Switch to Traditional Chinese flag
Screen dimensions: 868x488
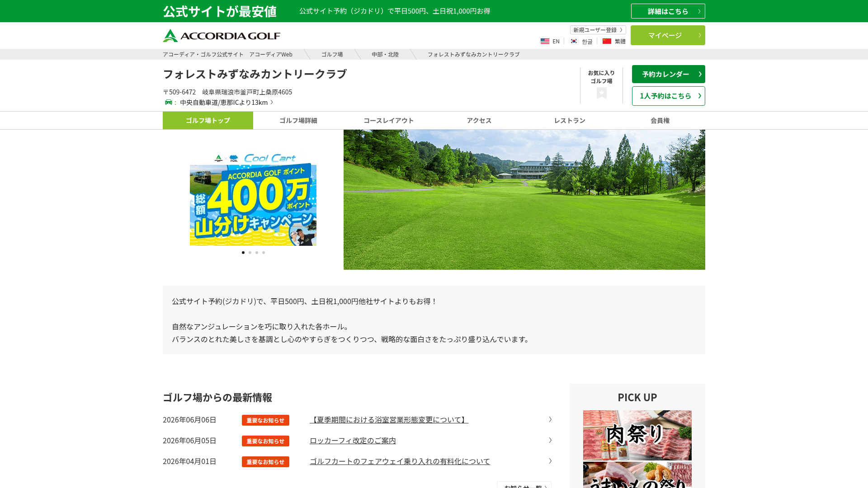607,41
